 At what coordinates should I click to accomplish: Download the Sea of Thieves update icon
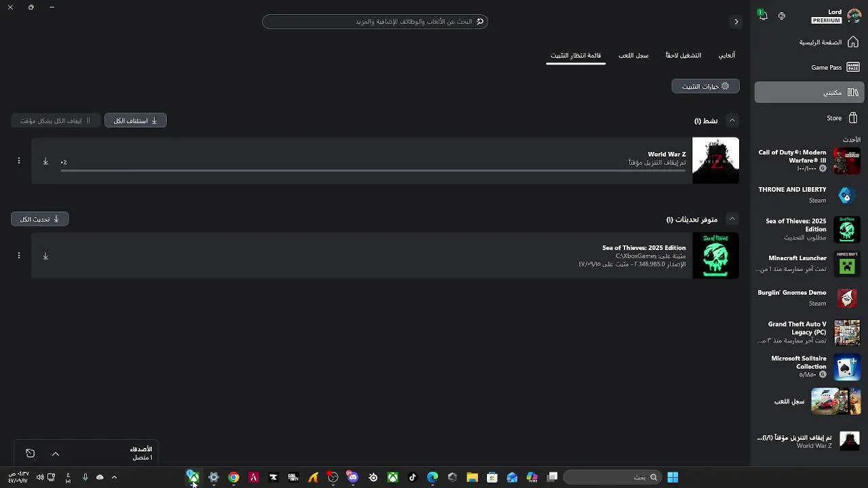(45, 256)
